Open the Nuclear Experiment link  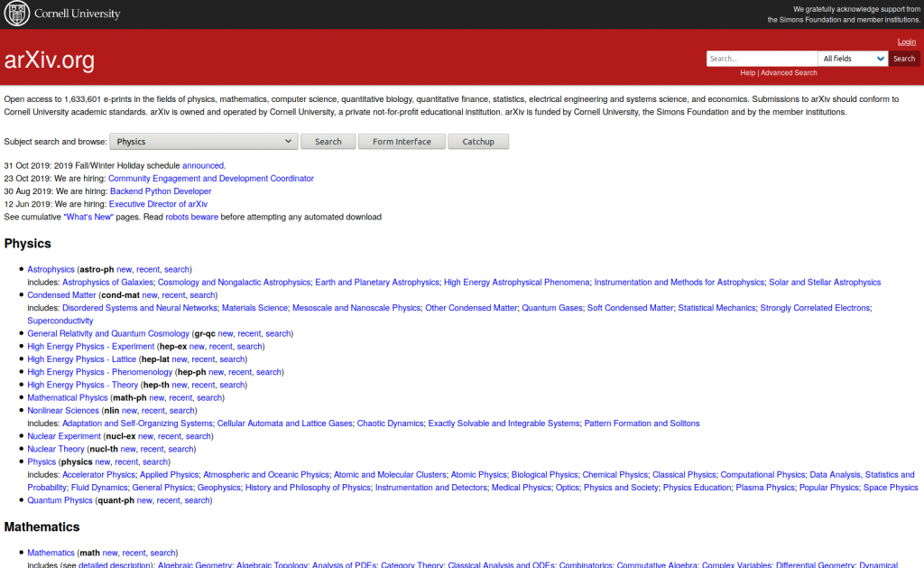(64, 436)
